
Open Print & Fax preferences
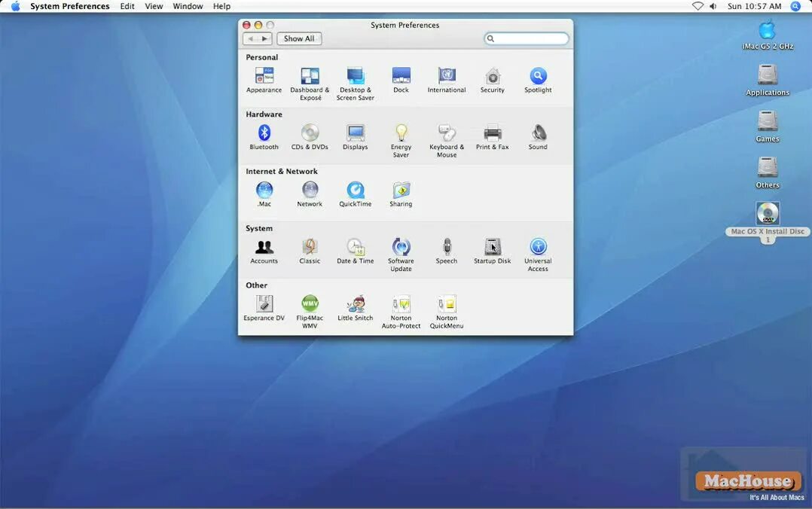[493, 137]
